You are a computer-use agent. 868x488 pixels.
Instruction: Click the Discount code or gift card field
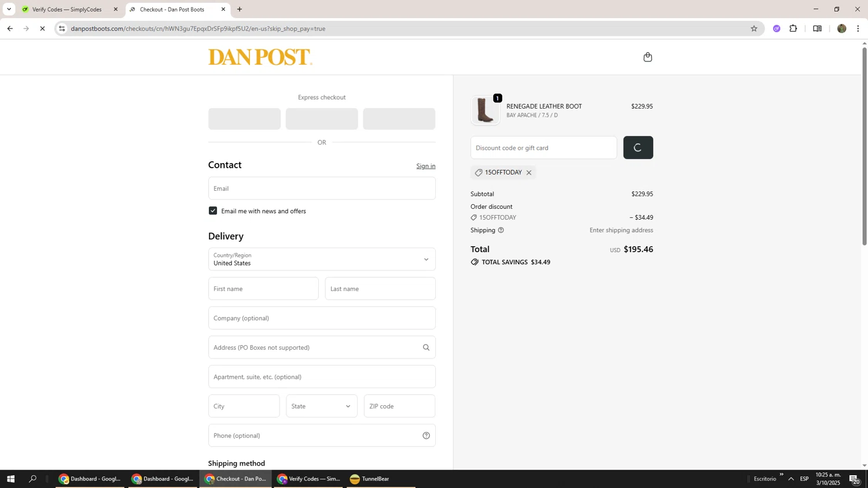(543, 147)
